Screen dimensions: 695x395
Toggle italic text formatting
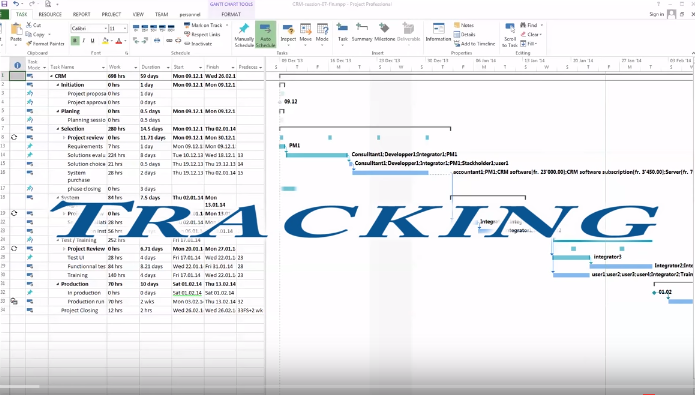coord(84,41)
